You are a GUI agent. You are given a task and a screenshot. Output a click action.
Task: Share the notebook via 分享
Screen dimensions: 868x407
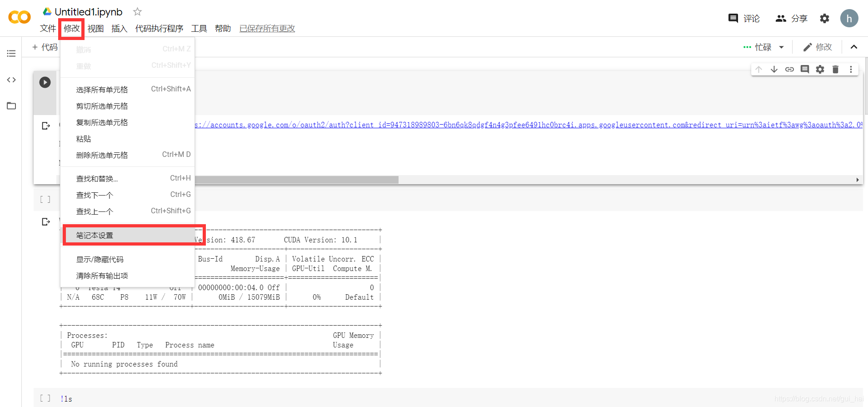click(792, 18)
